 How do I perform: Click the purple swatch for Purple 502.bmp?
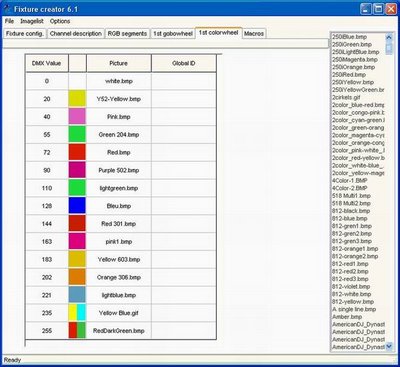click(x=77, y=170)
